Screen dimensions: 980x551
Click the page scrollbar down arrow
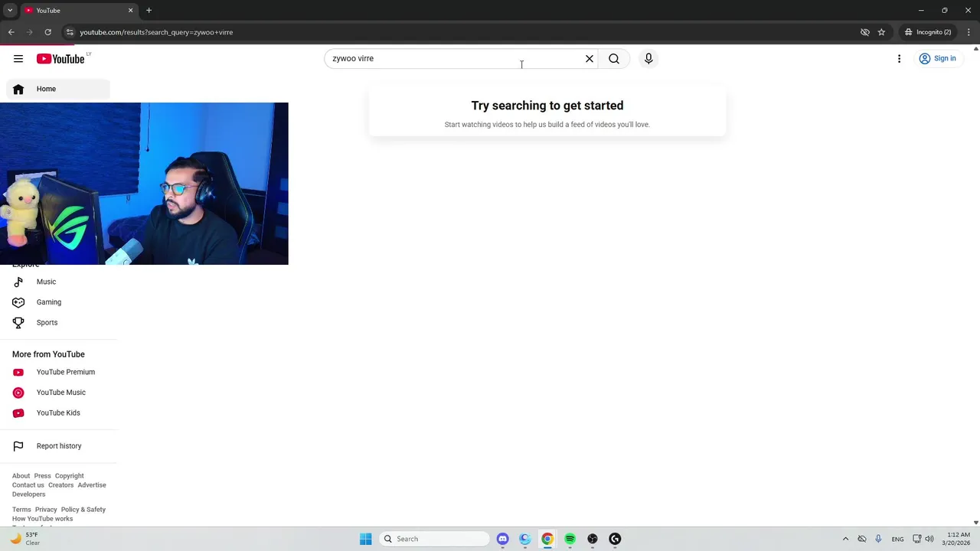click(x=976, y=523)
